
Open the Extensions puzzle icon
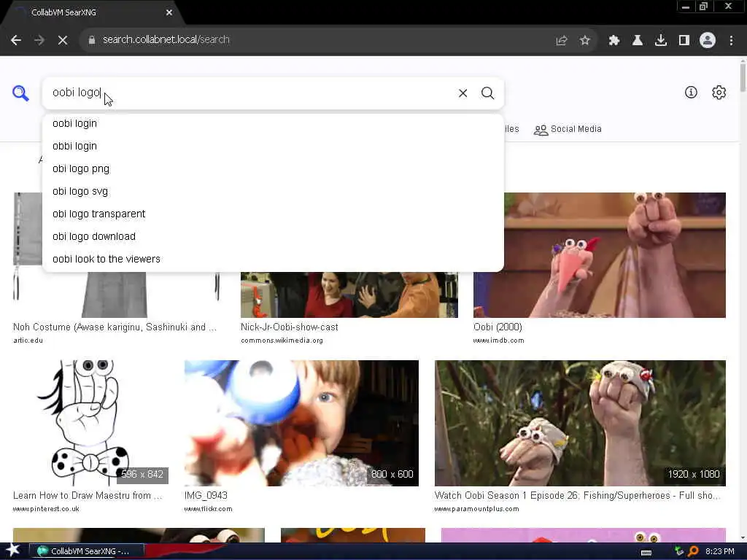pos(614,41)
